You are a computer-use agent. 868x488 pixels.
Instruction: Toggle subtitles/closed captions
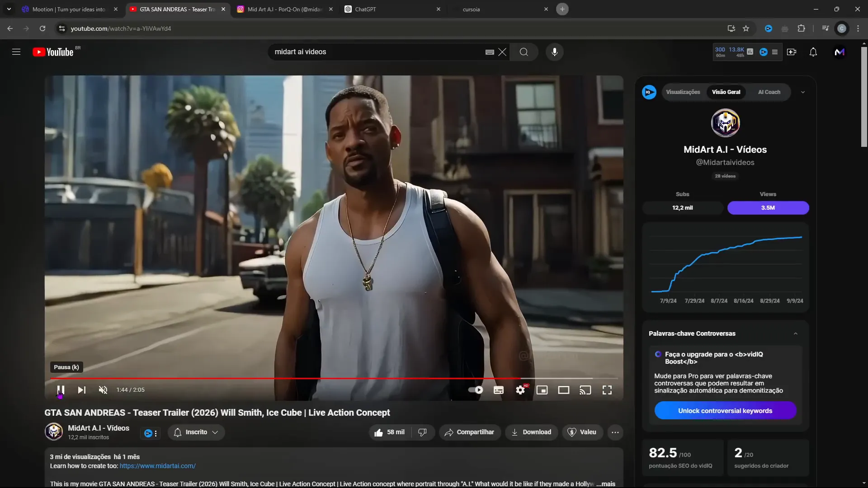click(x=499, y=390)
